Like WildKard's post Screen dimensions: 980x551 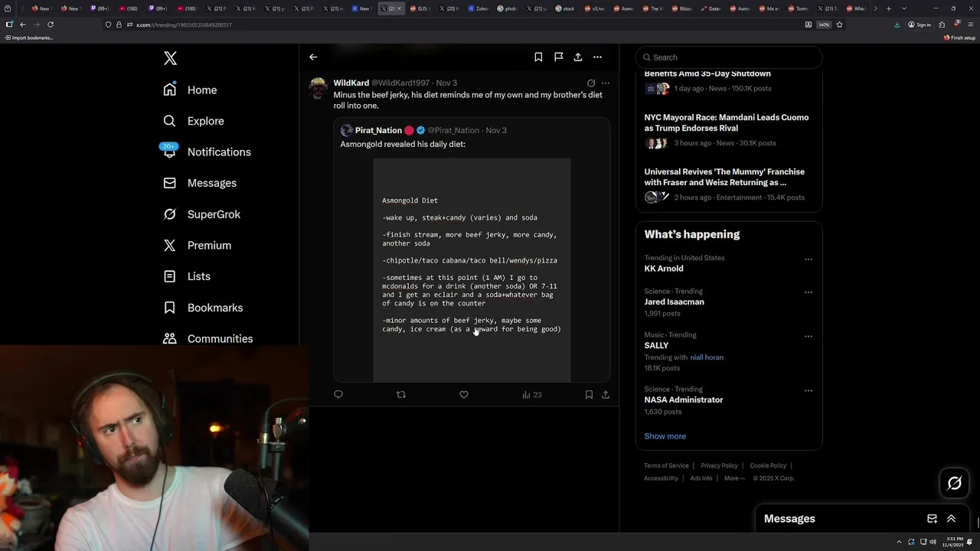(464, 395)
